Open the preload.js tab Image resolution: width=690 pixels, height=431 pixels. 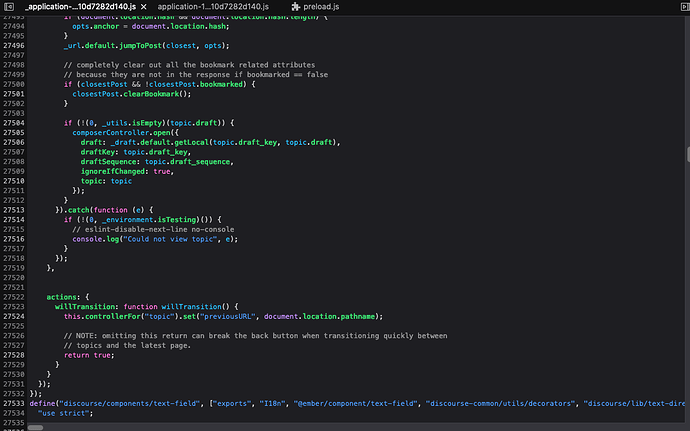coord(321,7)
